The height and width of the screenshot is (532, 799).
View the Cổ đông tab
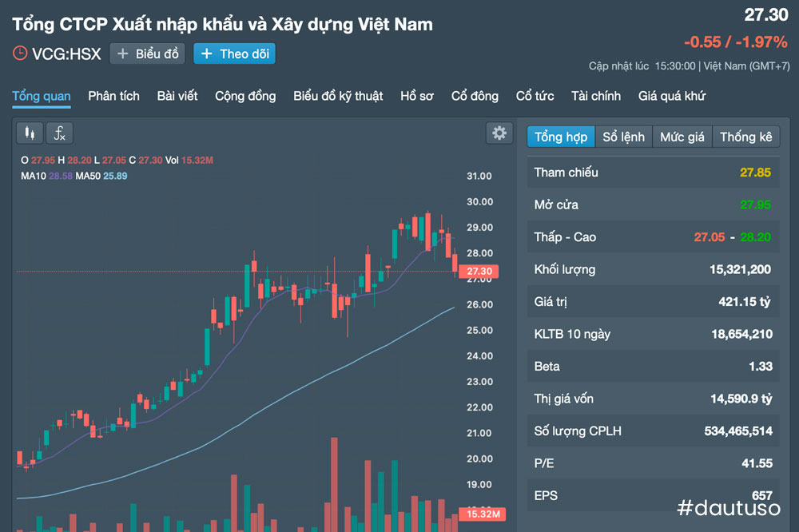pos(475,96)
